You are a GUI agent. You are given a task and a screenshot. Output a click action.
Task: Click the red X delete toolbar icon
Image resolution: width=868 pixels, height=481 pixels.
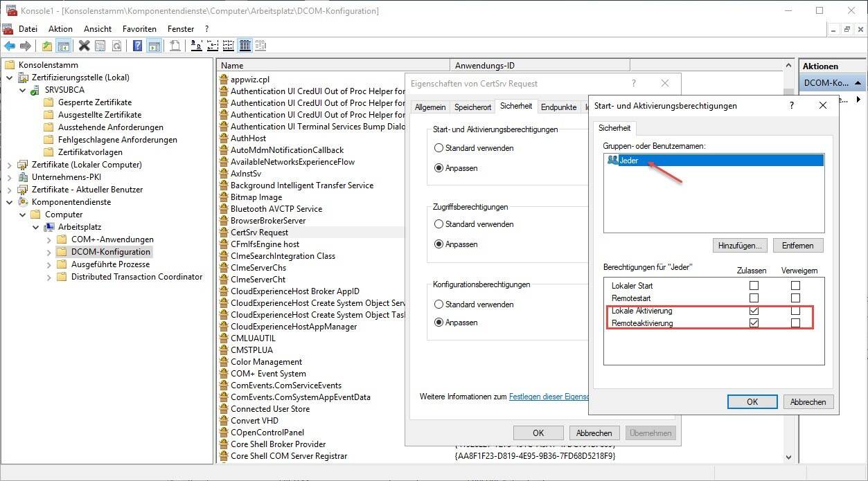point(84,46)
